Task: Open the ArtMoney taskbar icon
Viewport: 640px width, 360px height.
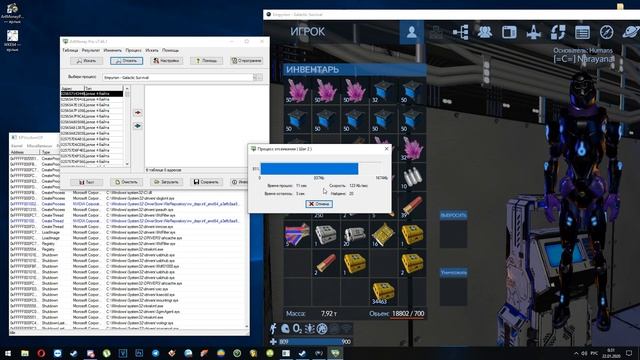Action: (335, 353)
